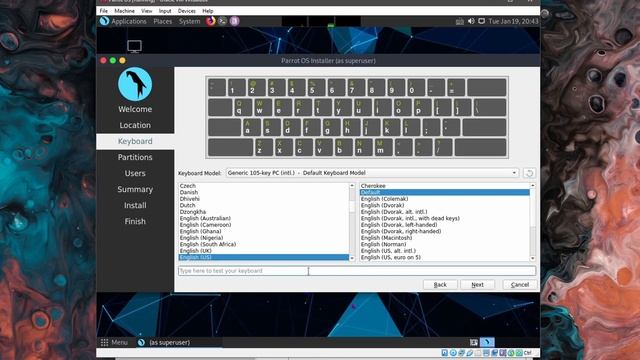
Task: Open VirtualBox Help menu
Action: tap(208, 11)
